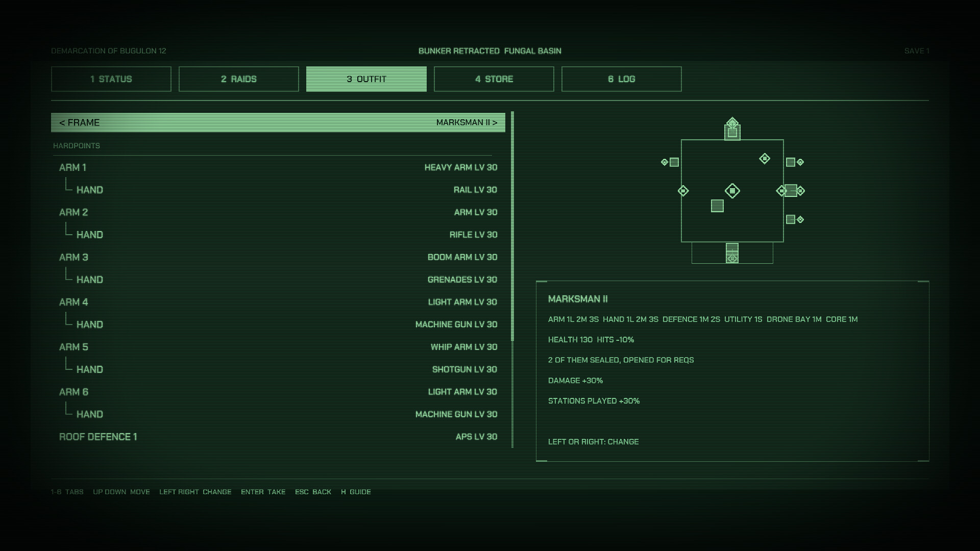Click the APS LV 30 value
This screenshot has height=551, width=980.
476,437
